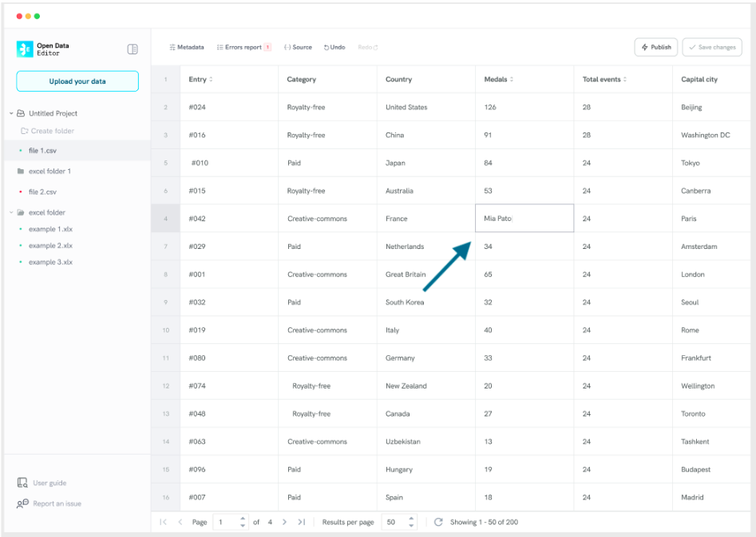The width and height of the screenshot is (756, 537).
Task: Go to the next page arrow
Action: pyautogui.click(x=284, y=522)
